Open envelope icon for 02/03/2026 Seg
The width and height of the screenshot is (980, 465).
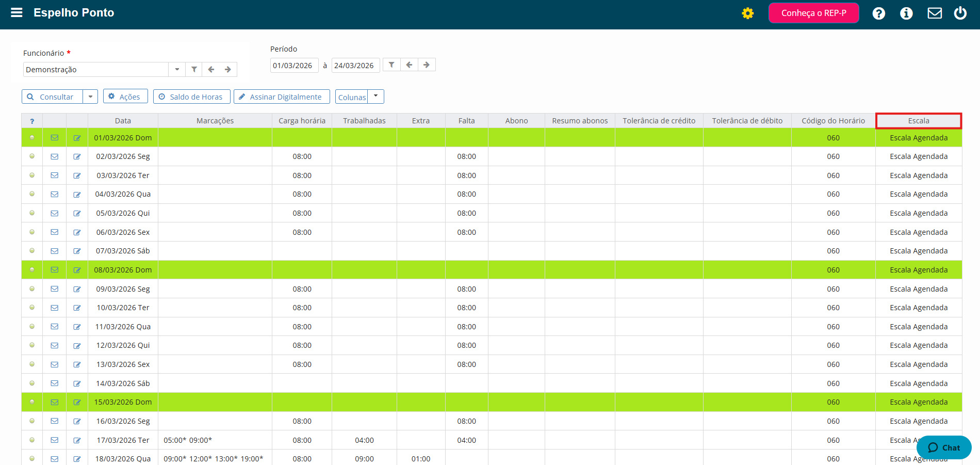(x=54, y=156)
